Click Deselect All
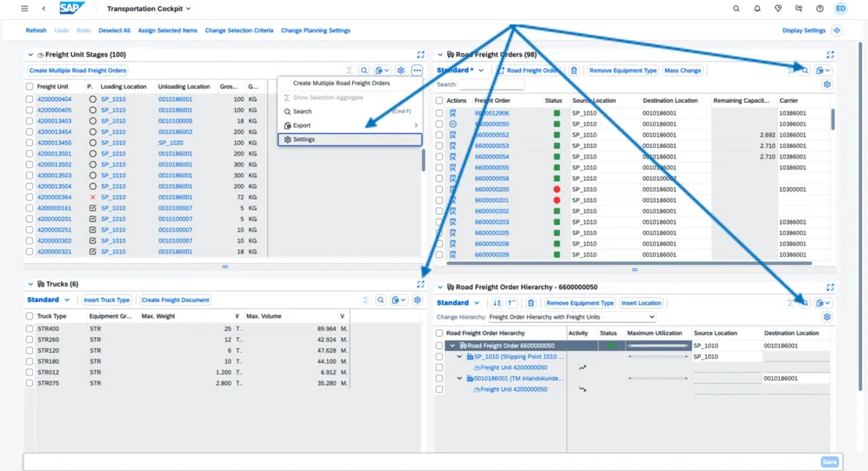The height and width of the screenshot is (471, 868). (x=115, y=30)
